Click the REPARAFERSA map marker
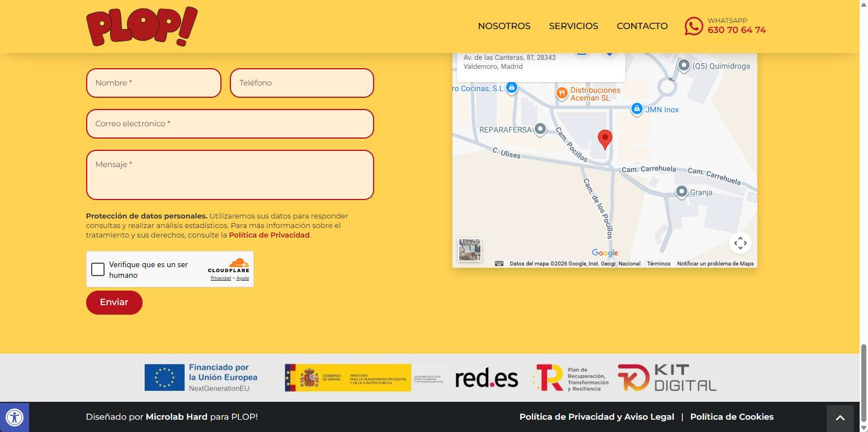This screenshot has height=432, width=868. 540,130
